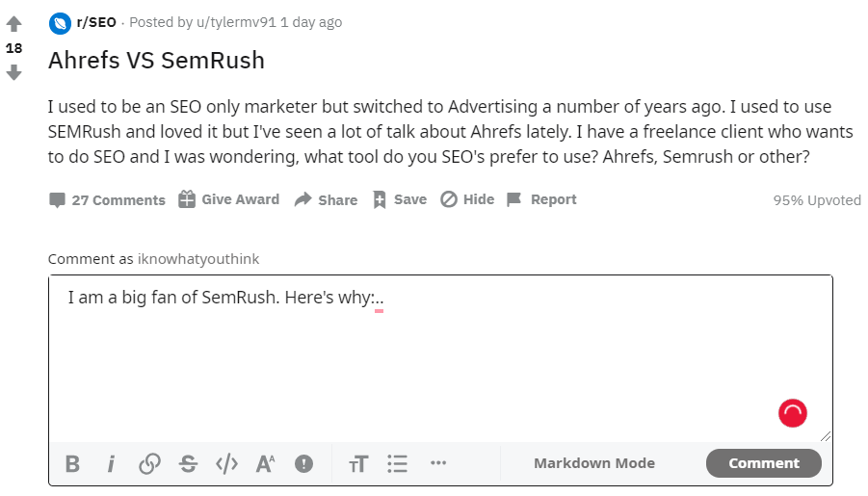Toggle strikethrough formatting
The width and height of the screenshot is (868, 496).
pyautogui.click(x=188, y=463)
